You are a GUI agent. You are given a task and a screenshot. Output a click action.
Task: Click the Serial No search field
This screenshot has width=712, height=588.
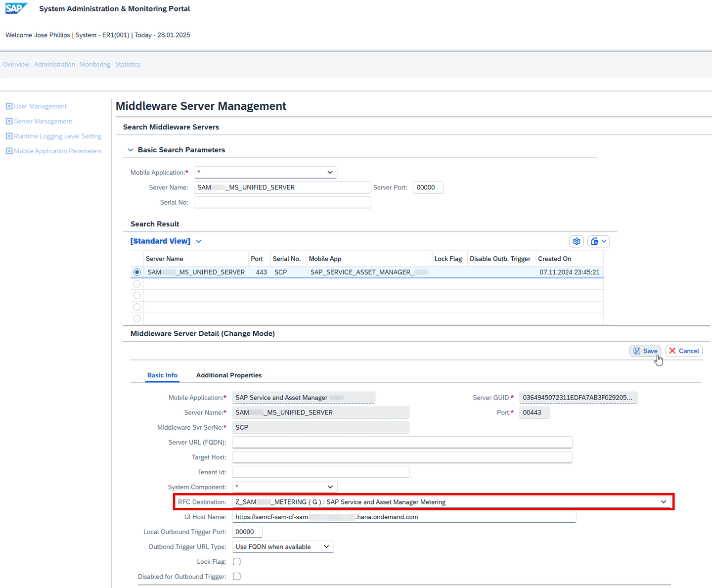coord(282,202)
